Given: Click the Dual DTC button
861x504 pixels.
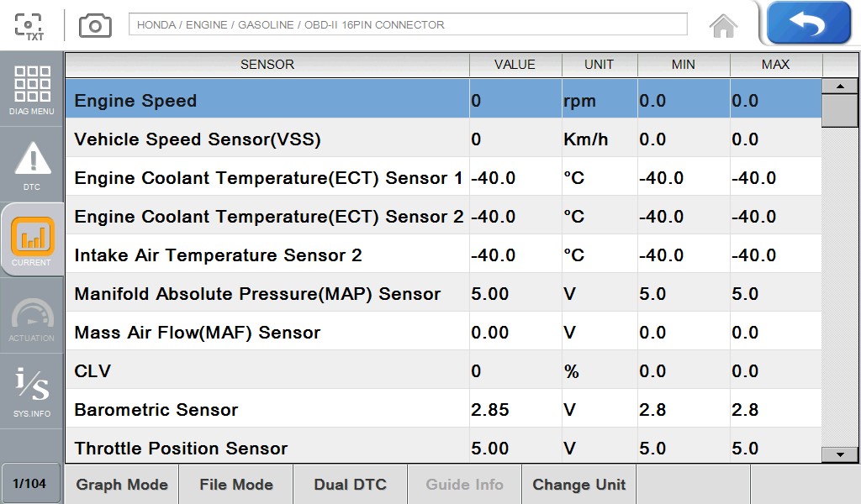Looking at the screenshot, I should coord(351,485).
